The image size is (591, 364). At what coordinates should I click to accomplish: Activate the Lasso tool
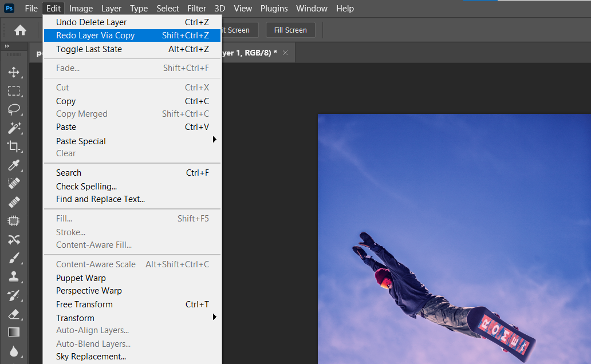tap(14, 110)
